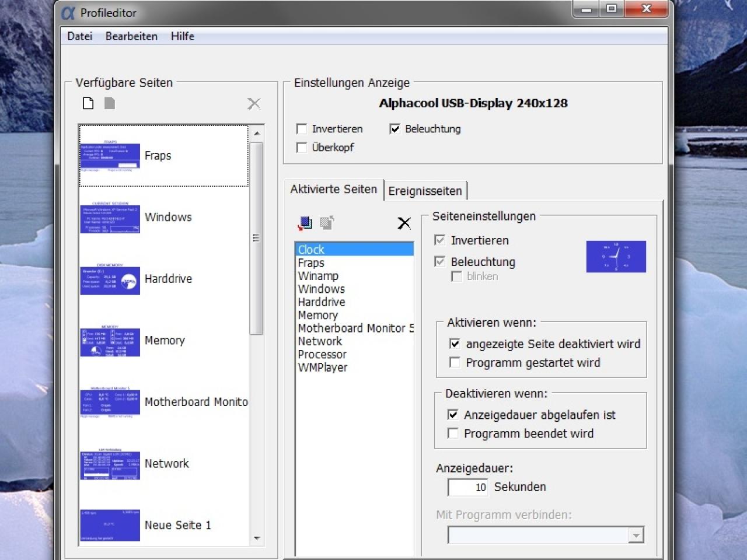Toggle the blinken checkbox
This screenshot has width=747, height=560.
click(456, 276)
